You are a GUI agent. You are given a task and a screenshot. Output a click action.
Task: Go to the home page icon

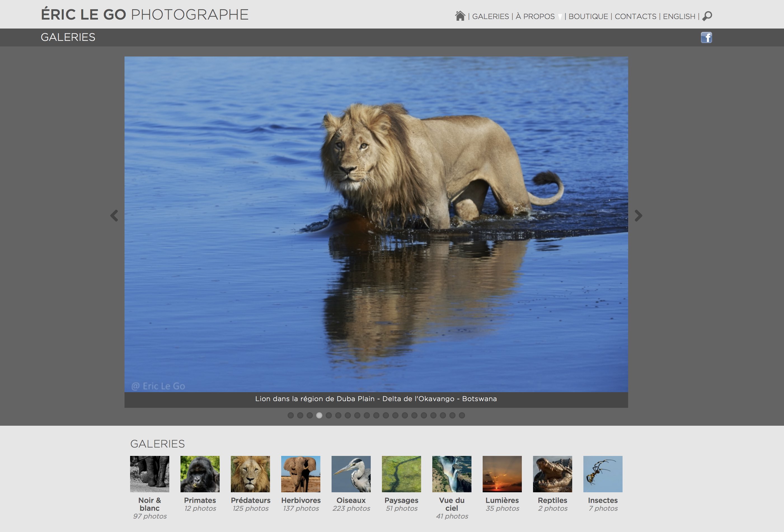pyautogui.click(x=460, y=16)
